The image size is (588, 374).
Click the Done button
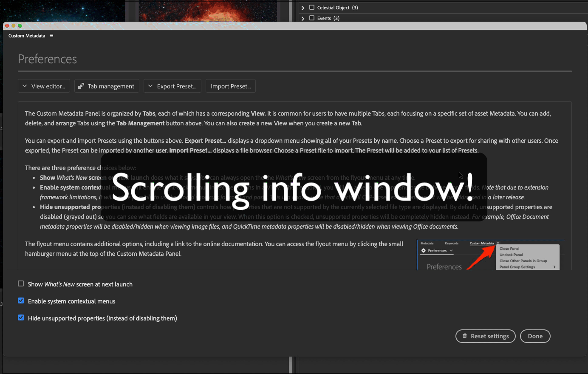(535, 336)
